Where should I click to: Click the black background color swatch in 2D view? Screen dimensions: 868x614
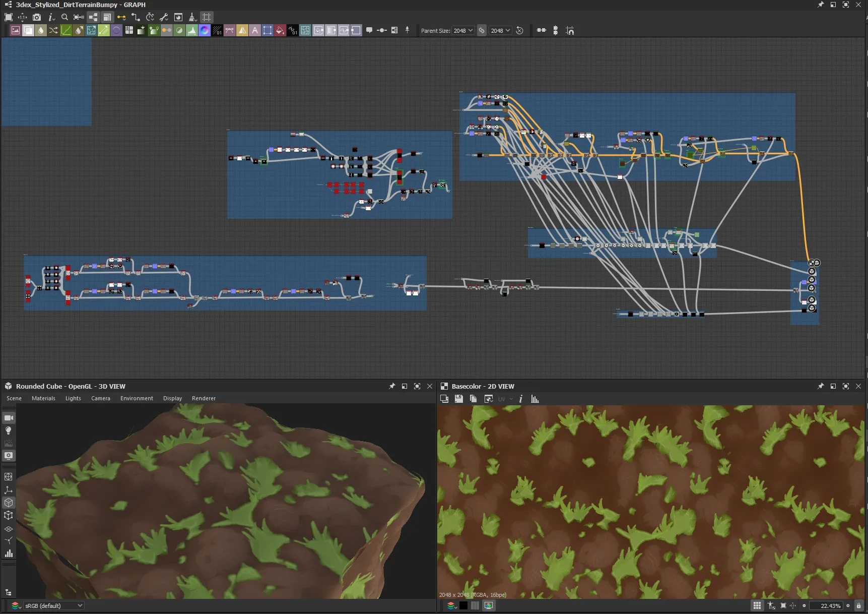pyautogui.click(x=463, y=605)
